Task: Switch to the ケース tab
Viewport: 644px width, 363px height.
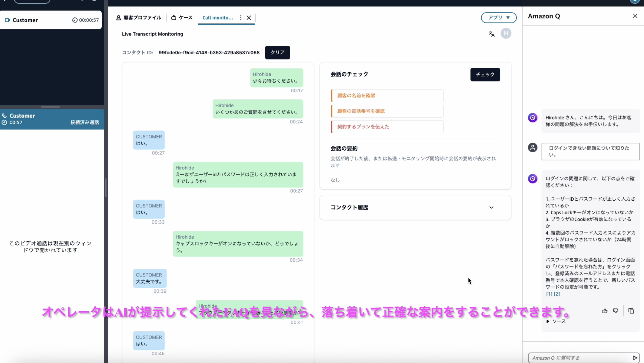Action: [182, 18]
